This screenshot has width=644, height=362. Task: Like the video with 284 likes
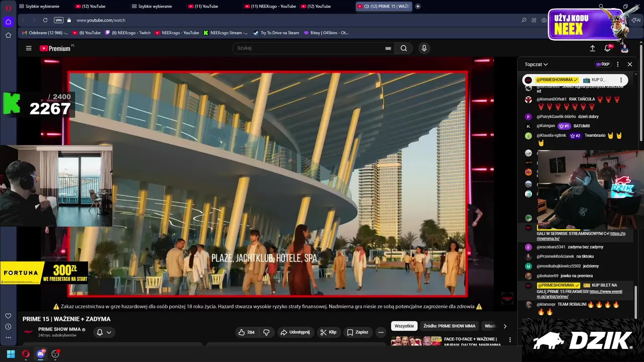[x=247, y=332]
